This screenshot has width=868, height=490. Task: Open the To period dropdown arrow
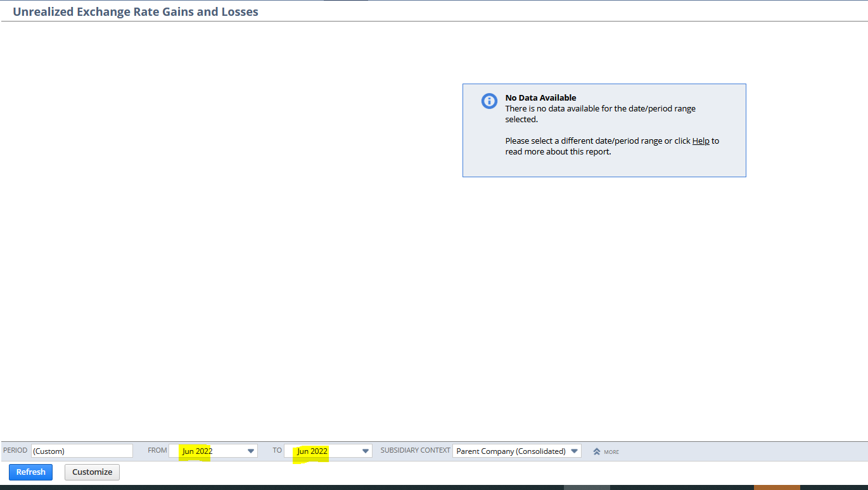point(366,451)
